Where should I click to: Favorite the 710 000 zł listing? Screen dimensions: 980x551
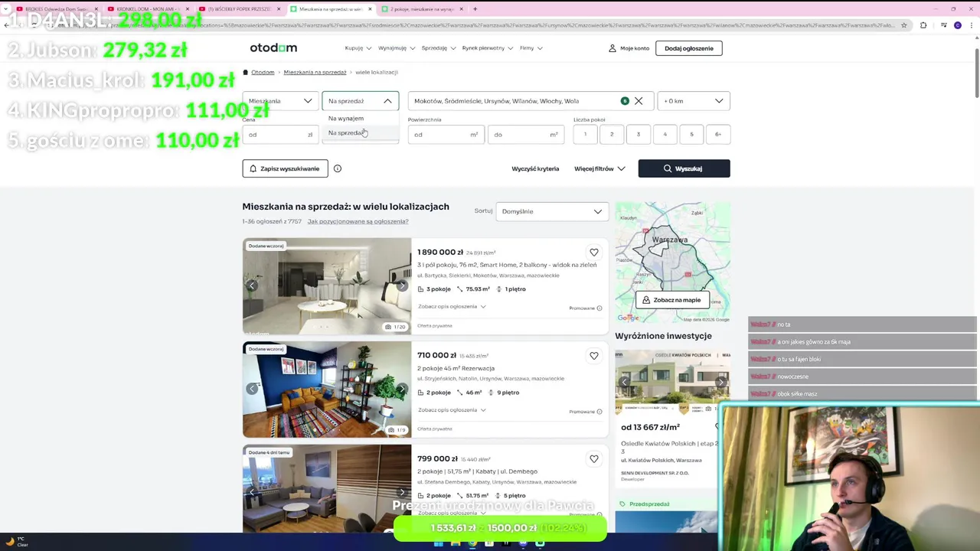(x=594, y=356)
